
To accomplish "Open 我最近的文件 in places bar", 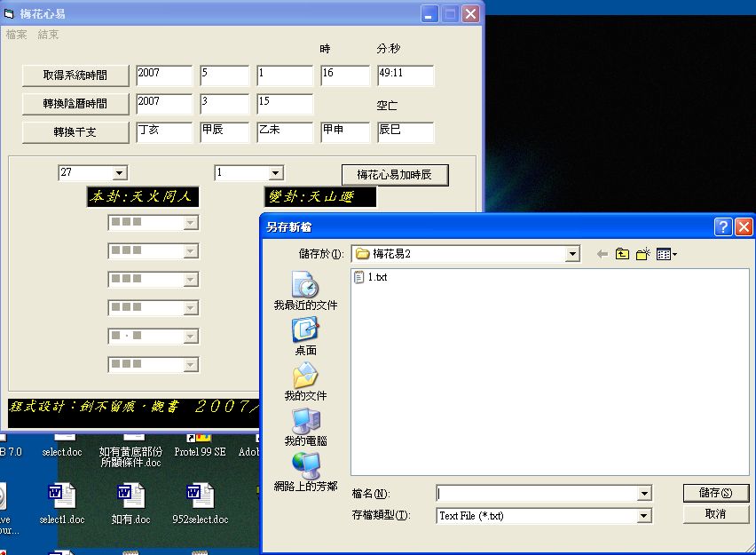I will click(x=305, y=290).
